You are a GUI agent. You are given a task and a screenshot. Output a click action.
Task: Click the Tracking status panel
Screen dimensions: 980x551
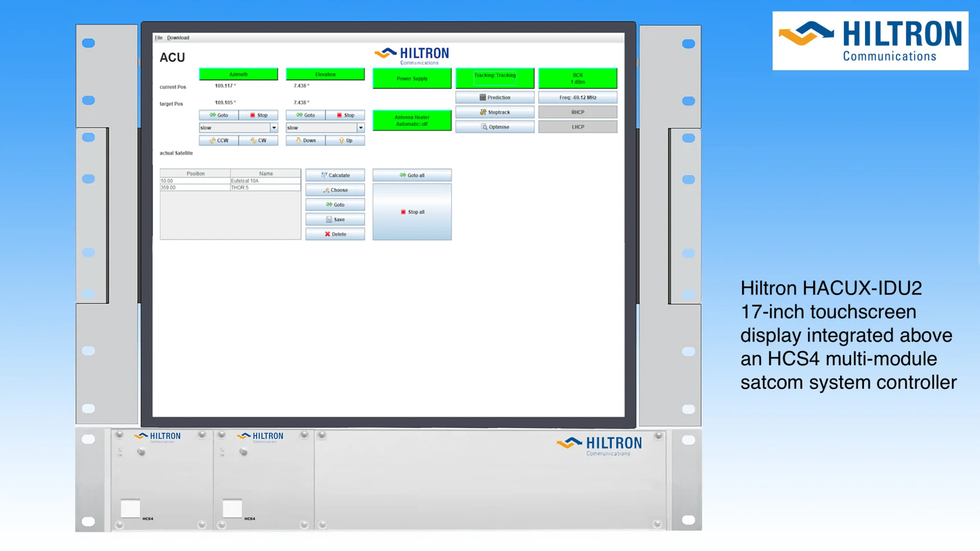tap(495, 78)
